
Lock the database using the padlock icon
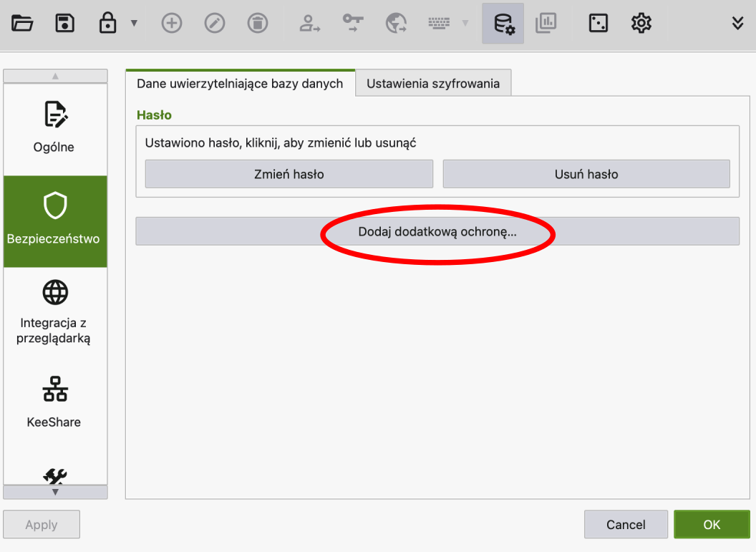pos(108,24)
